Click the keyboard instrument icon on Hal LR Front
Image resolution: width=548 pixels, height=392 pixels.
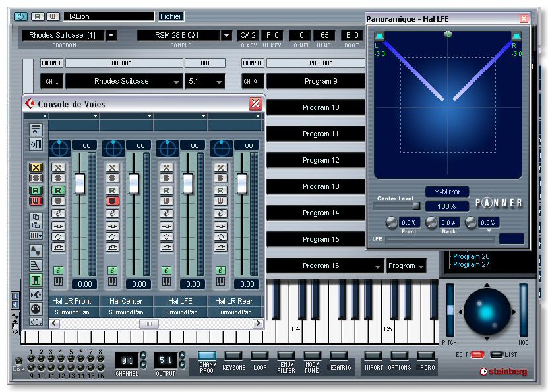(58, 281)
